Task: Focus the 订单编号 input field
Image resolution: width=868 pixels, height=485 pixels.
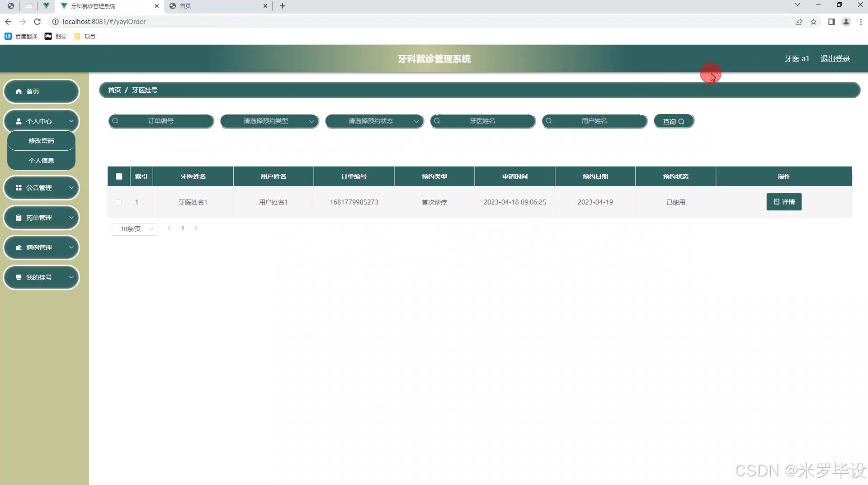Action: click(x=161, y=121)
